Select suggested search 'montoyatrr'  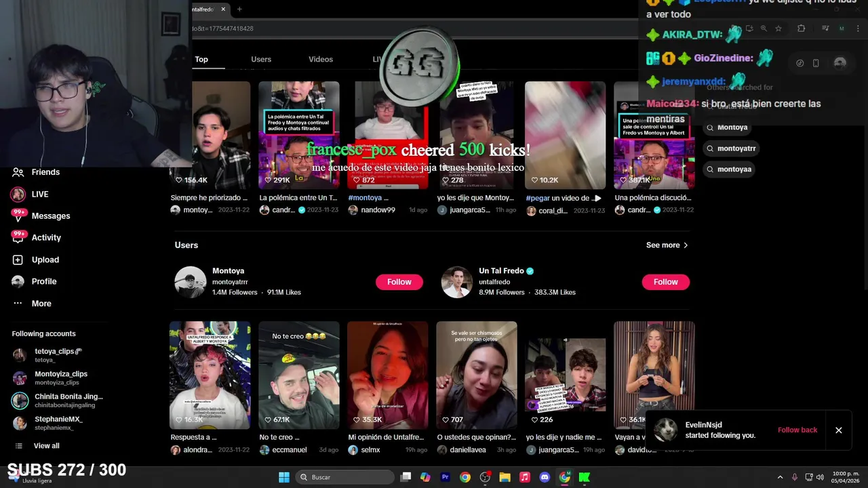[x=731, y=148]
